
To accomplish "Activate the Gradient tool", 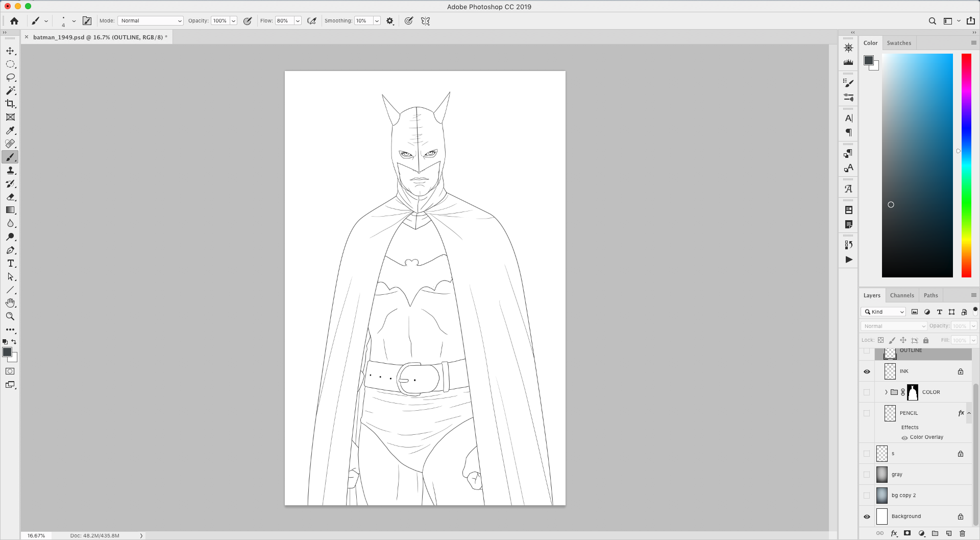I will coord(10,210).
